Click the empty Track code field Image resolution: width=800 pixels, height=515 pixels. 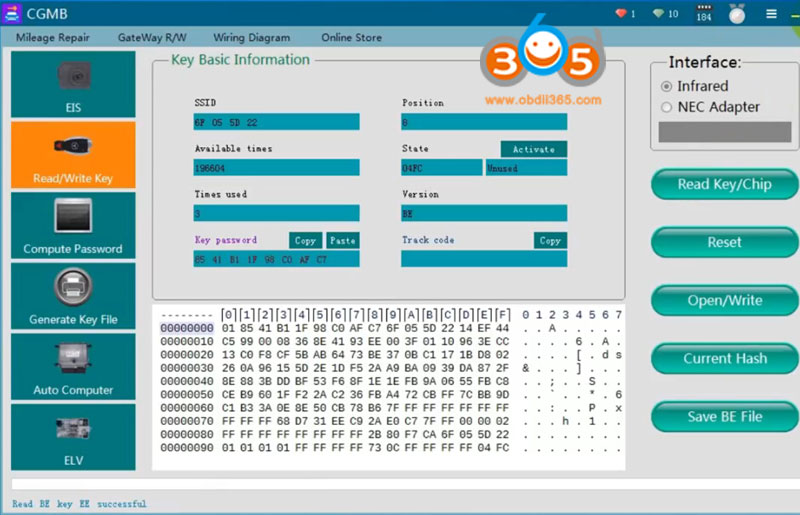[x=483, y=259]
